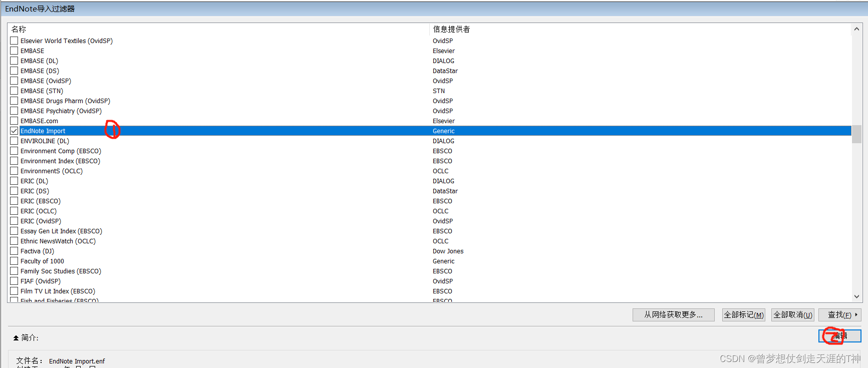The width and height of the screenshot is (868, 368).
Task: Tick the Elsevier World Textiles (OvidSP) checkbox
Action: pyautogui.click(x=14, y=41)
